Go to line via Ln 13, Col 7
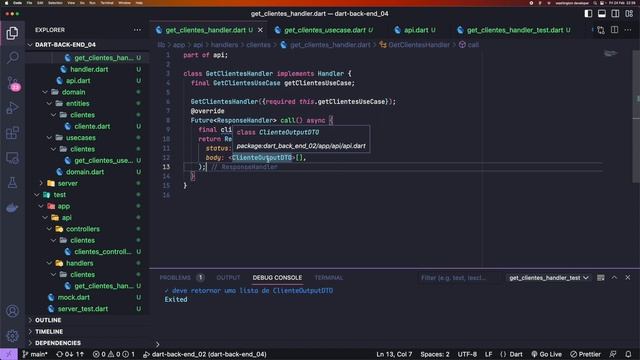The height and width of the screenshot is (360, 640). [394, 354]
